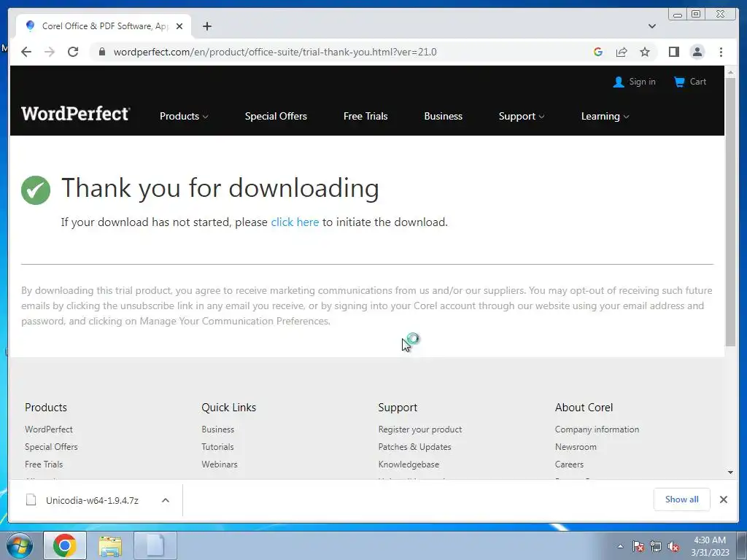Open the network tray icon
The width and height of the screenshot is (747, 560).
[x=656, y=546]
